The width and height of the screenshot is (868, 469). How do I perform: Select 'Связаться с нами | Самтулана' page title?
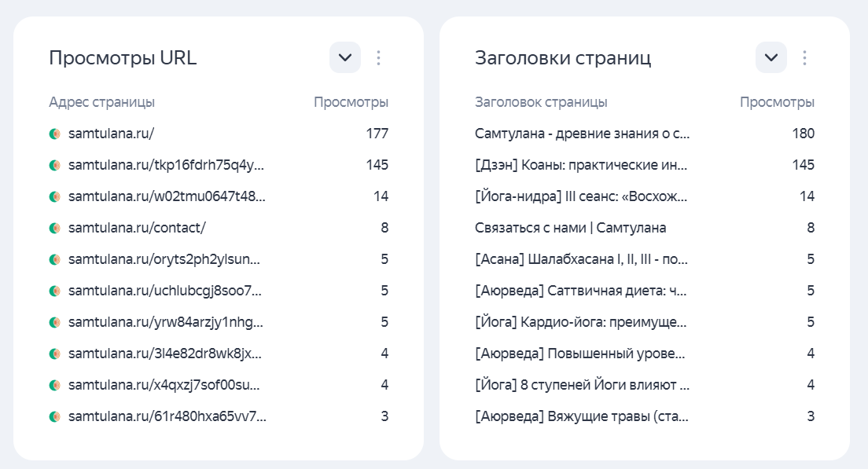[570, 228]
